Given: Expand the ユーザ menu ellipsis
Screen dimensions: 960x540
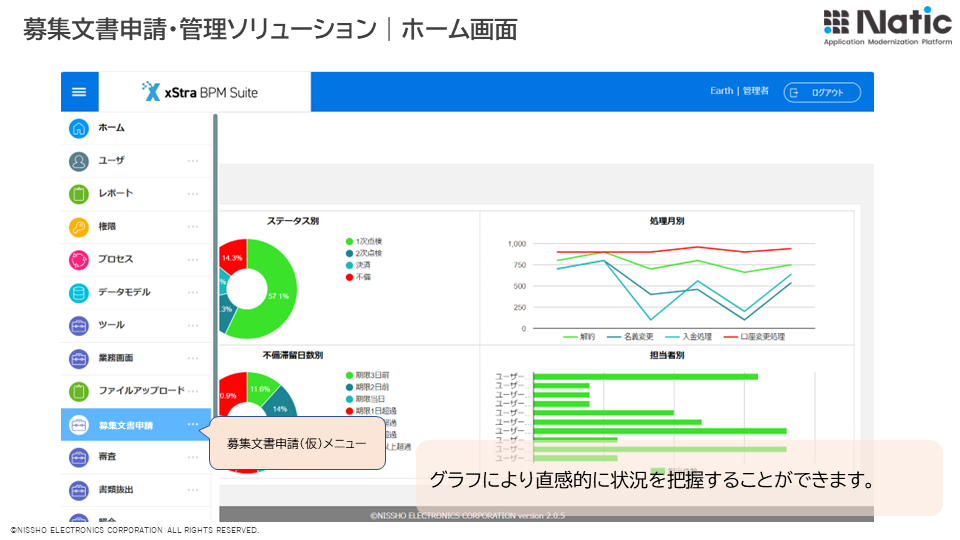Looking at the screenshot, I should (193, 161).
